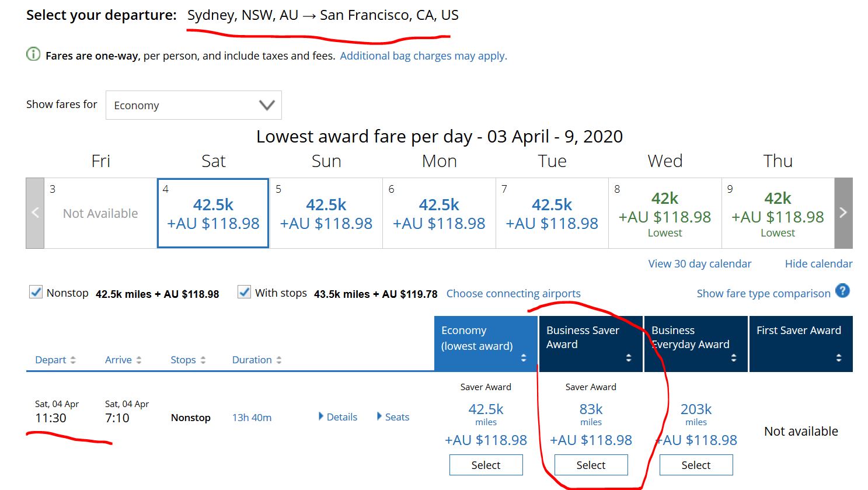Click the blue help question mark icon
This screenshot has height=490, width=868.
(x=842, y=291)
